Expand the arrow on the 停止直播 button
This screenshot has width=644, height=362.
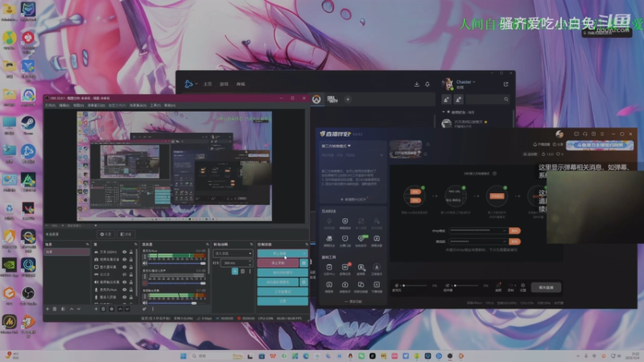click(x=304, y=253)
